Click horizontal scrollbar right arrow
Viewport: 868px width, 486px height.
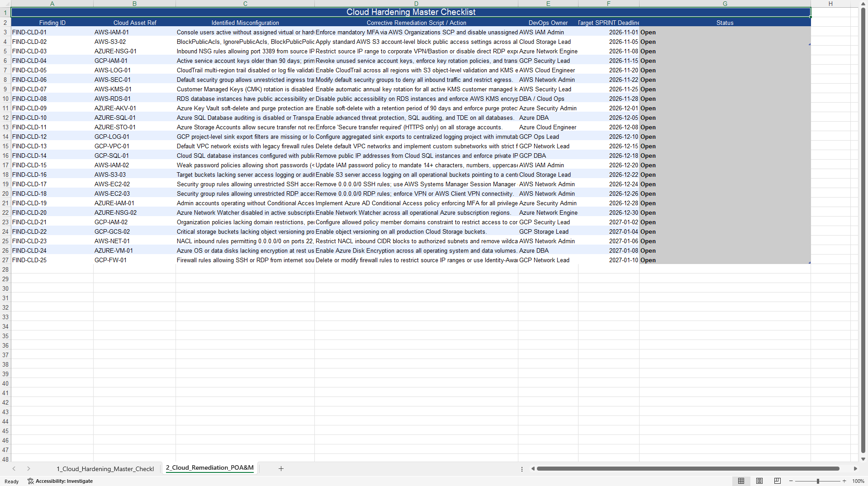[x=855, y=468]
